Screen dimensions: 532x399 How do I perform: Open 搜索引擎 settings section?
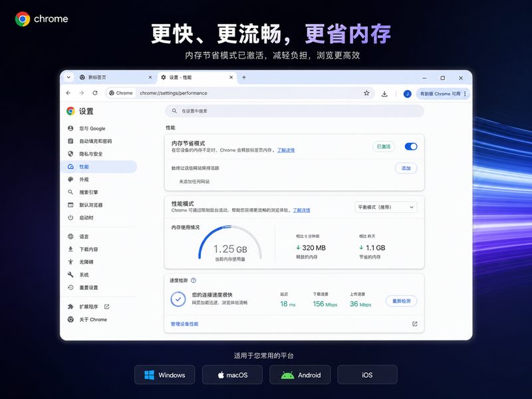pos(99,192)
